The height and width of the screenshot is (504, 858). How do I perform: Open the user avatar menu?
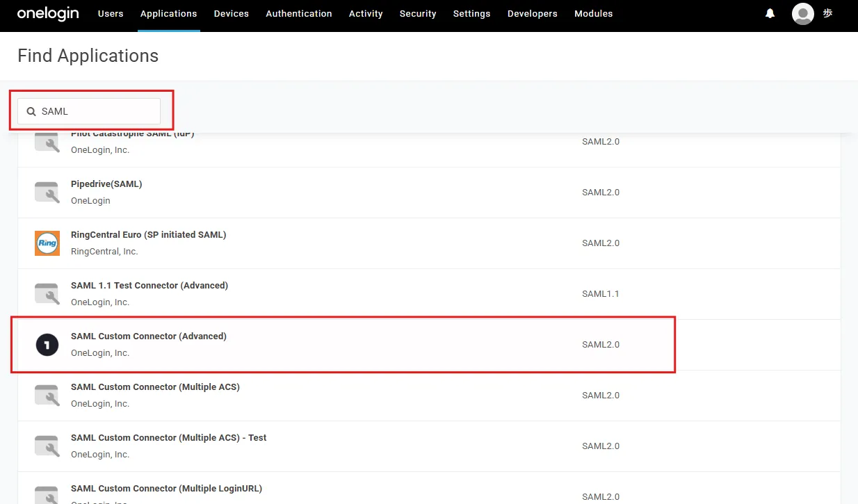point(803,14)
